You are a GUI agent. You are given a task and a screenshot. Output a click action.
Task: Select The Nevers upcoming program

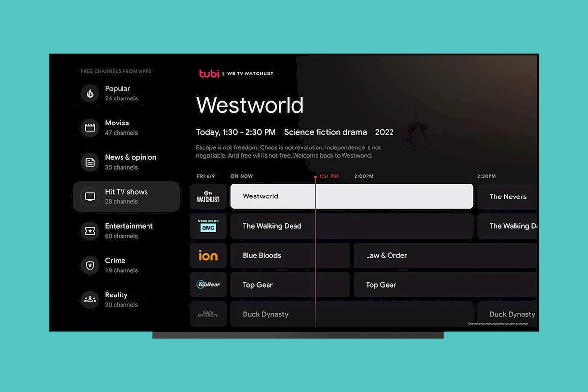(x=508, y=196)
